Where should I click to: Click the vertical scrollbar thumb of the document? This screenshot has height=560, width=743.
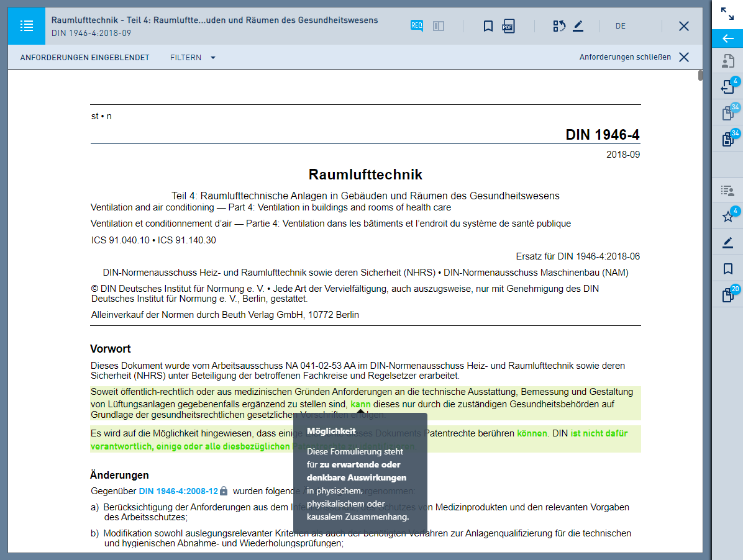(700, 76)
